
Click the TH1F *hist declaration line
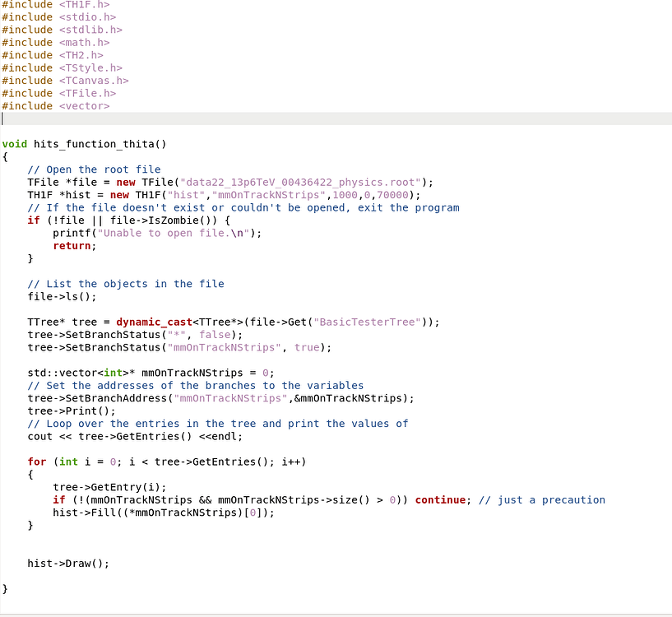tap(223, 195)
